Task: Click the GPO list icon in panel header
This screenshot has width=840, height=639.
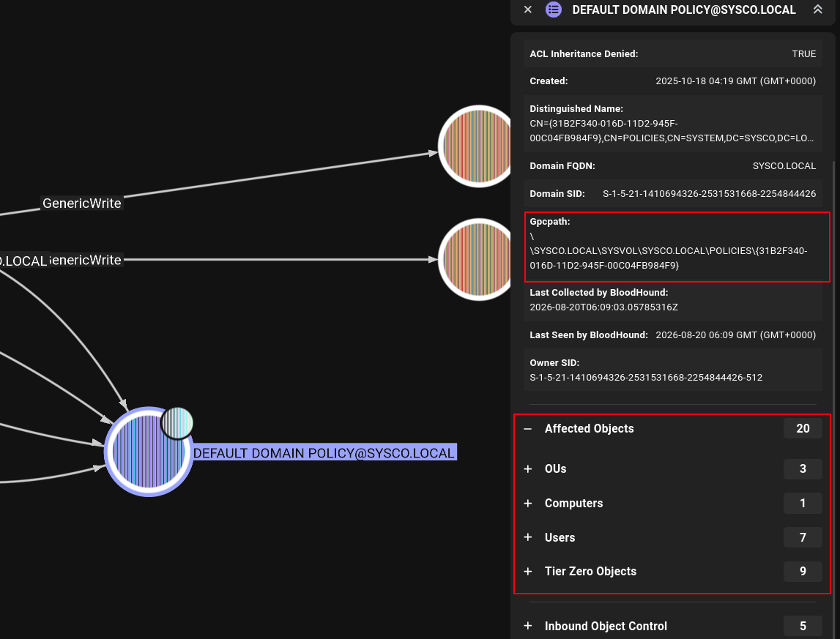Action: pyautogui.click(x=554, y=10)
